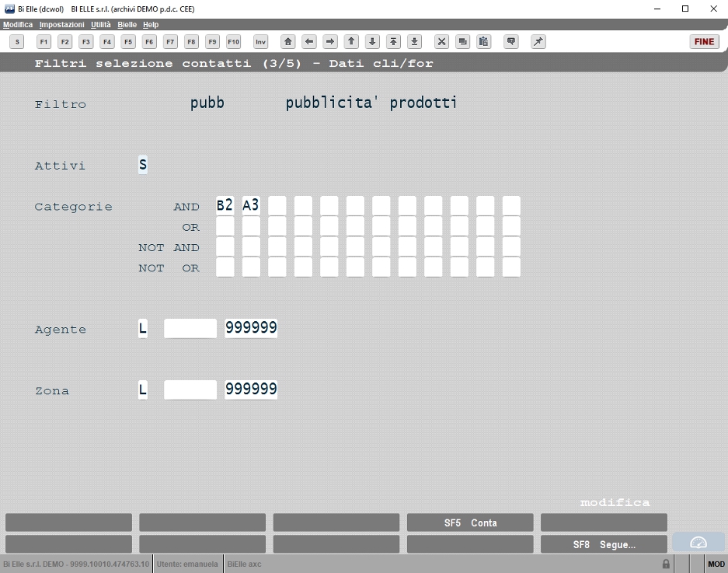728x573 pixels.
Task: Open the Modifica menu
Action: (18, 25)
